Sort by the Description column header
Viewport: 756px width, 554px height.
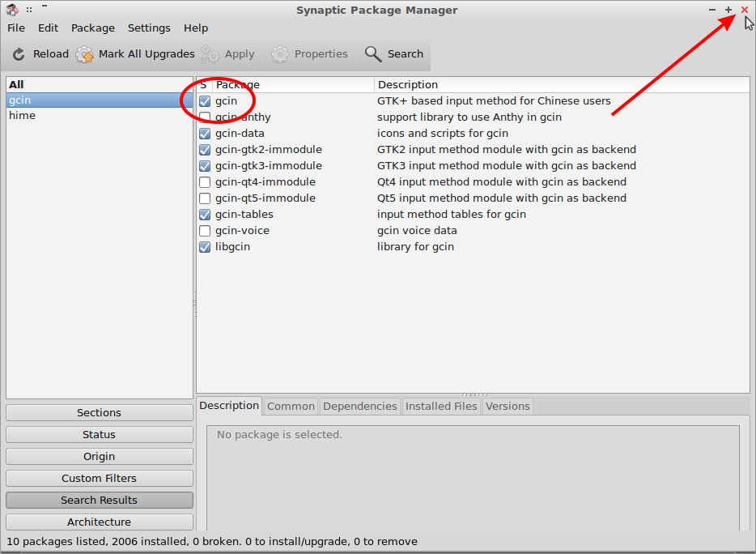click(562, 84)
